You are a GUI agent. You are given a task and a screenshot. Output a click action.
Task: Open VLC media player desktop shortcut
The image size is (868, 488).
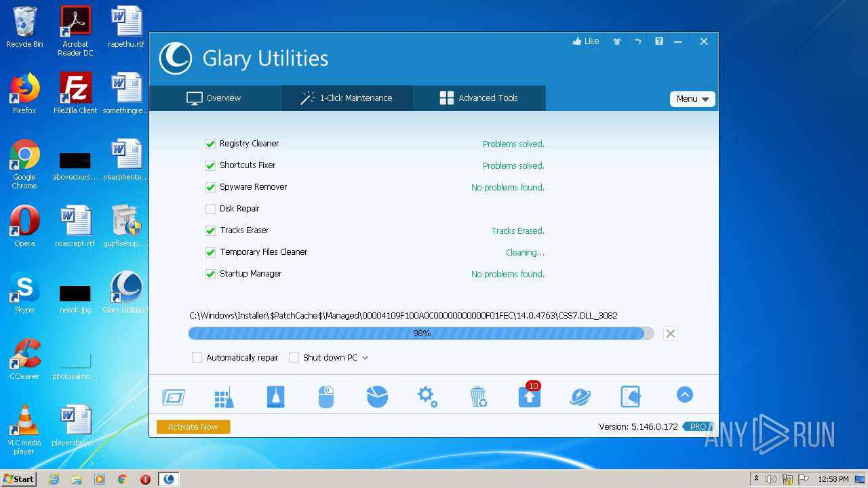tap(24, 429)
